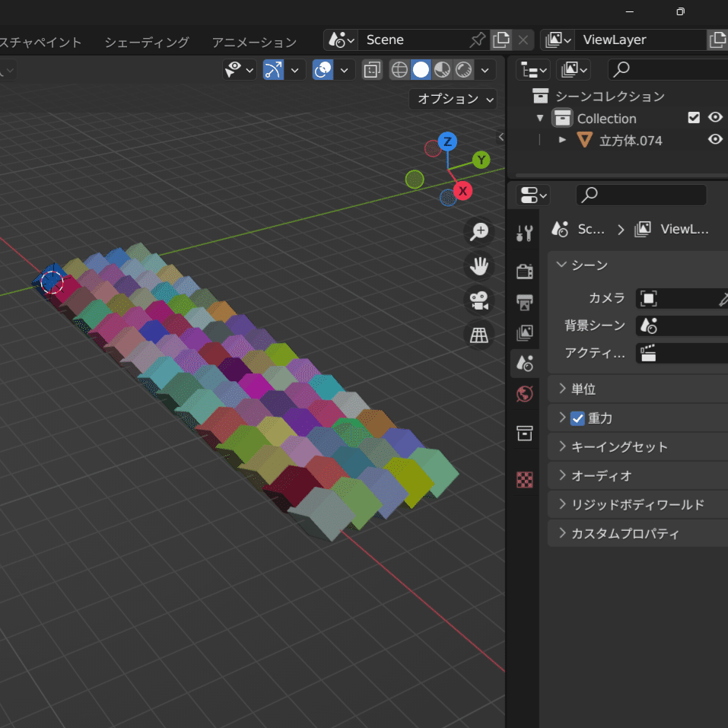Collapse the Collection in the outliner
The image size is (728, 728).
click(540, 117)
